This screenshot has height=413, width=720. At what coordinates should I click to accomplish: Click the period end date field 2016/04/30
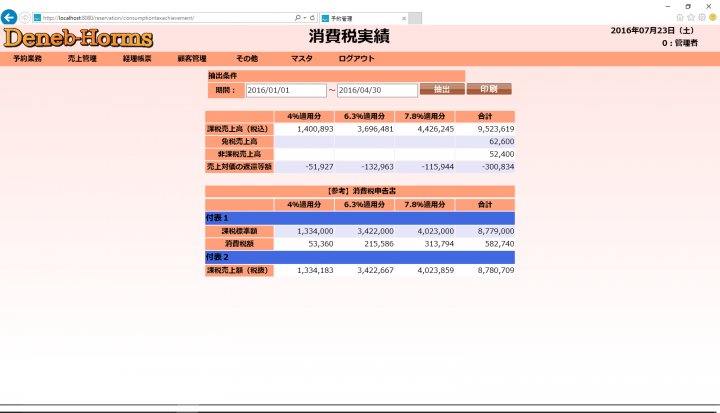coord(377,91)
